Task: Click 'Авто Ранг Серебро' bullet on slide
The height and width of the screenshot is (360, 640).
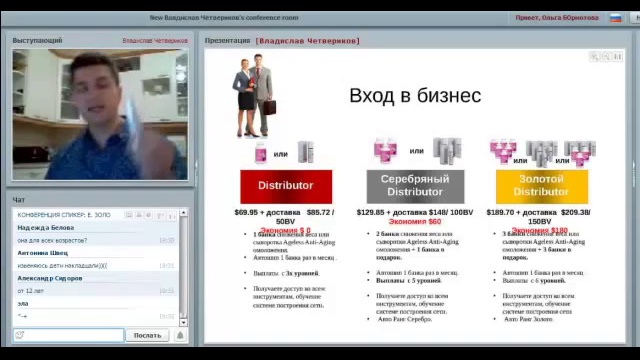Action: (x=404, y=319)
